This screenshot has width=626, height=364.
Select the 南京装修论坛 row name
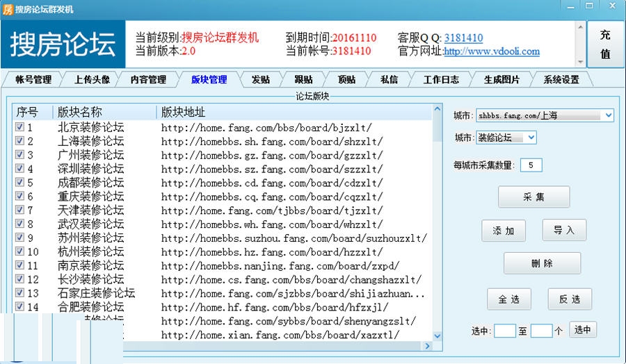[91, 265]
